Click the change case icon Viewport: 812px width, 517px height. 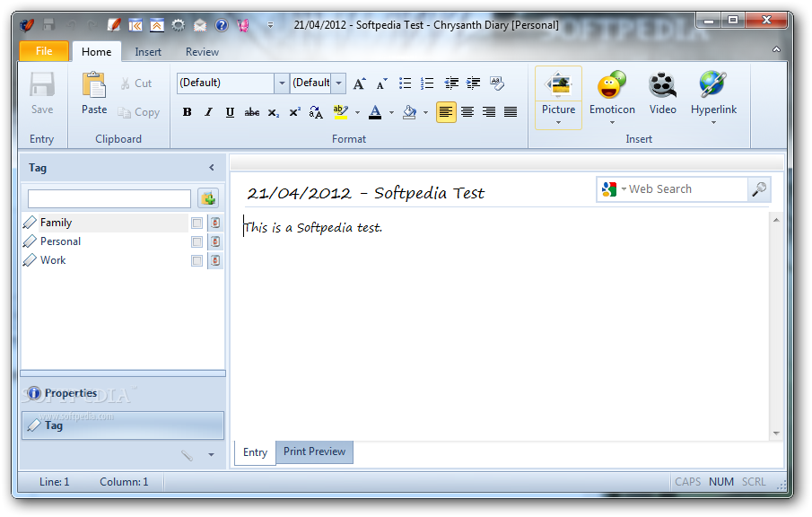click(316, 112)
